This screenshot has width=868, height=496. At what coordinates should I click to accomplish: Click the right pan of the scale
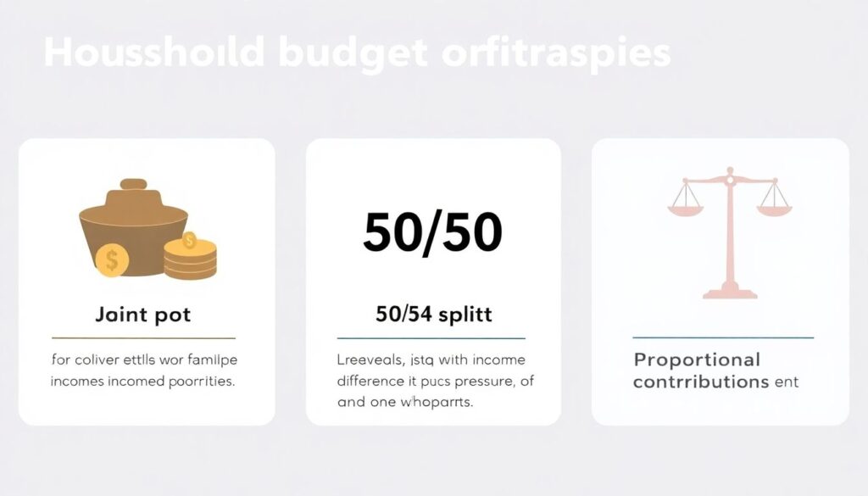(774, 204)
